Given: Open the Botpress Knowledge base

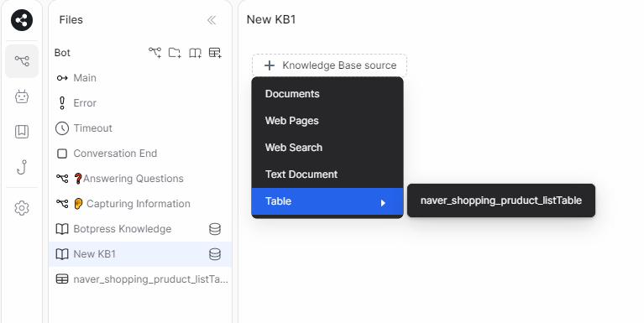Looking at the screenshot, I should coord(140,229).
